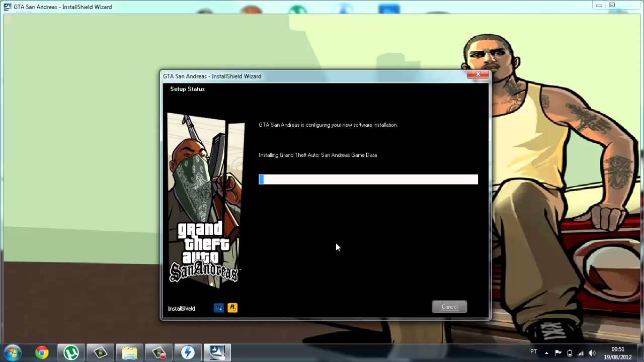
Task: Open the Action Center flag icon
Action: click(558, 353)
